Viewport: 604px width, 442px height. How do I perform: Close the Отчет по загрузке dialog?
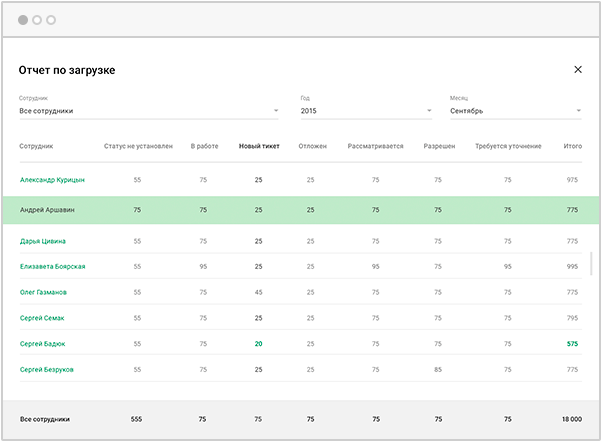[x=577, y=70]
